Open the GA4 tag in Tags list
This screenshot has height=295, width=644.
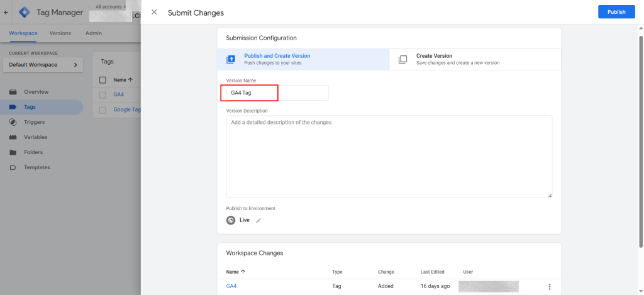pos(119,94)
